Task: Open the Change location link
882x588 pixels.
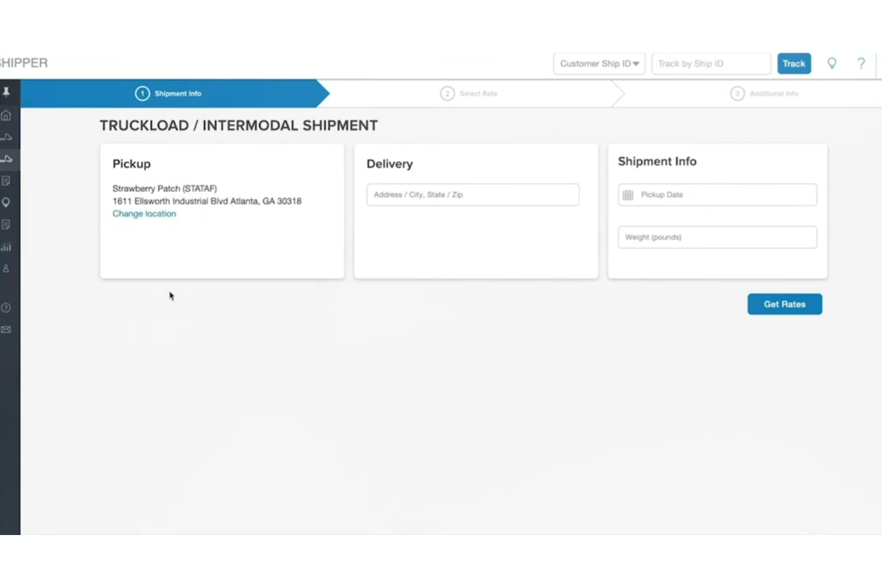Action: (144, 213)
